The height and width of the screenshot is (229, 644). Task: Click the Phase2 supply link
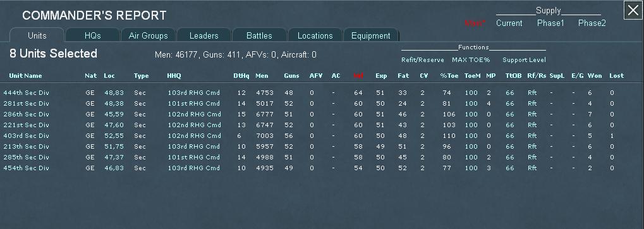(592, 23)
